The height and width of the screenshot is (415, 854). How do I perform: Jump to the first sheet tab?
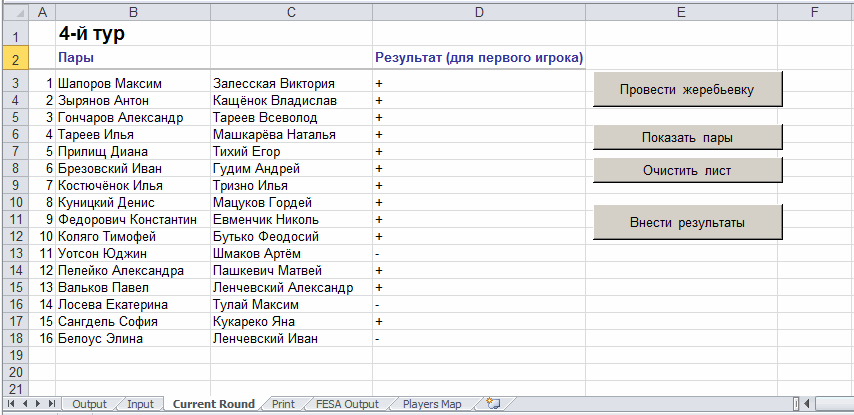11,404
